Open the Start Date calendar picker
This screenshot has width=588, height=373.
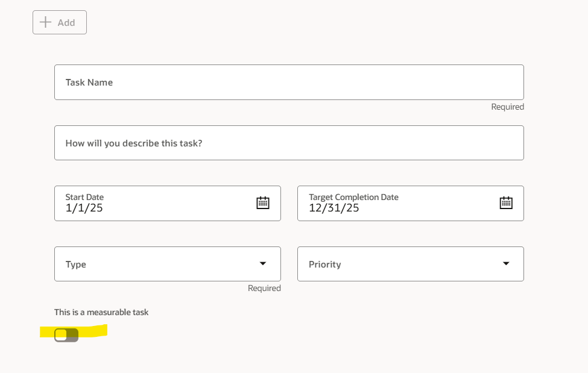(x=263, y=203)
